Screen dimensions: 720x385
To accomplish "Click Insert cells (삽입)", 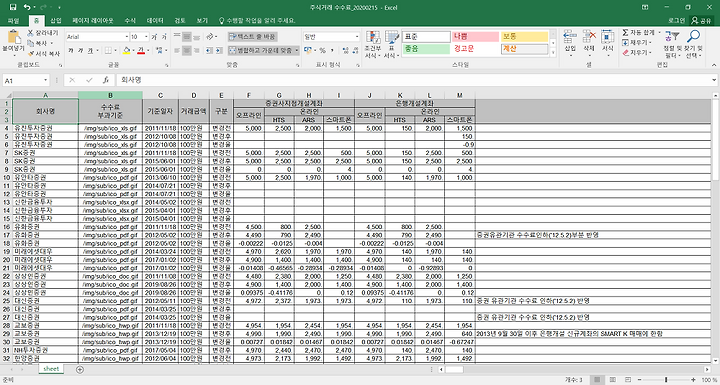I will point(570,44).
